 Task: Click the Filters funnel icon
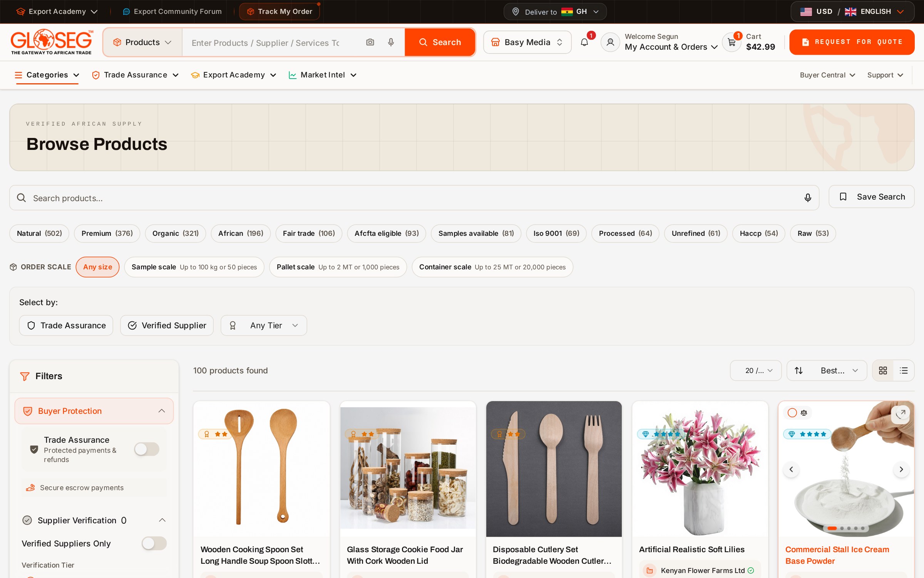(x=25, y=376)
